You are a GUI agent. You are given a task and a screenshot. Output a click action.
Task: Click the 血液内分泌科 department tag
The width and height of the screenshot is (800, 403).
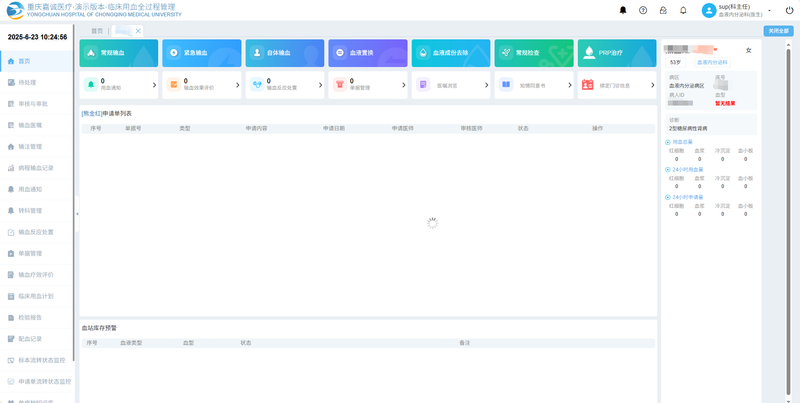pyautogui.click(x=712, y=62)
